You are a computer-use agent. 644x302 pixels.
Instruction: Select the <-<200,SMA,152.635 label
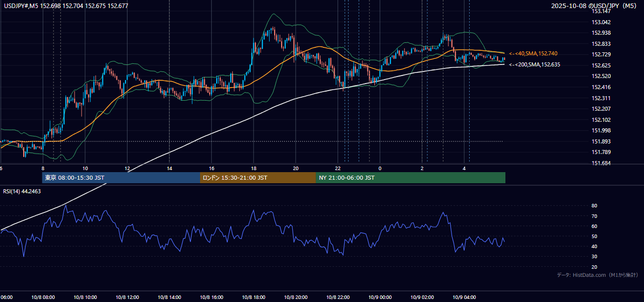[535, 65]
